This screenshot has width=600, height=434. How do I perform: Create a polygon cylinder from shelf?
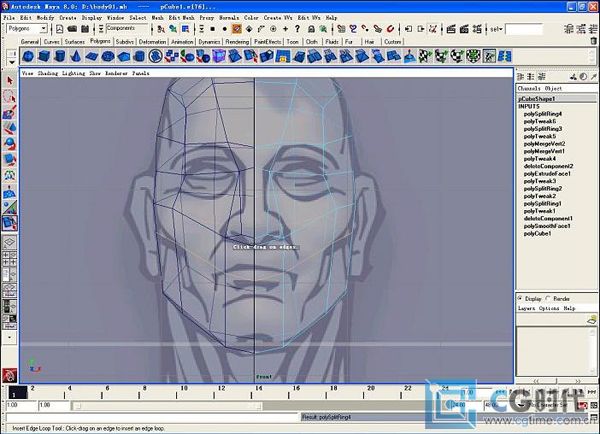point(60,56)
